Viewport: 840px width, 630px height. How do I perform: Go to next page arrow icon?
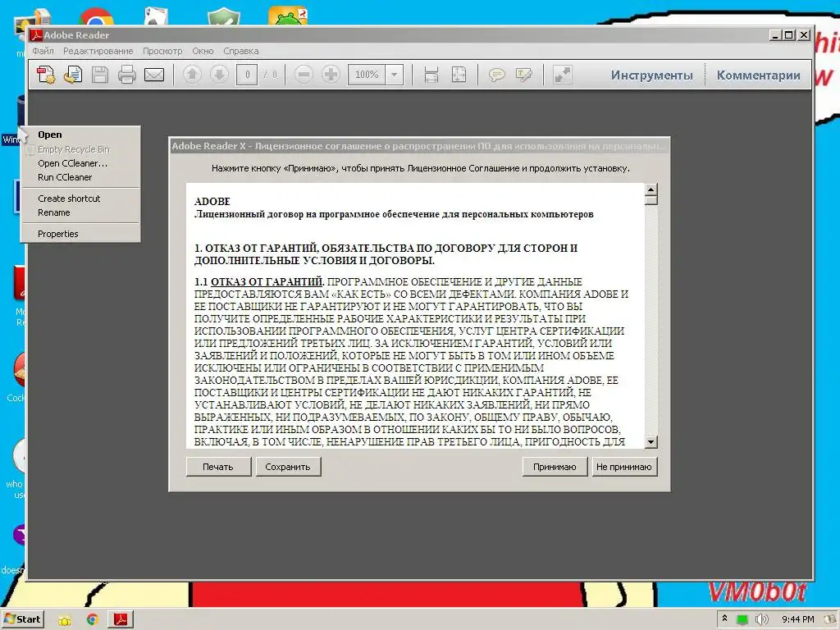[219, 75]
